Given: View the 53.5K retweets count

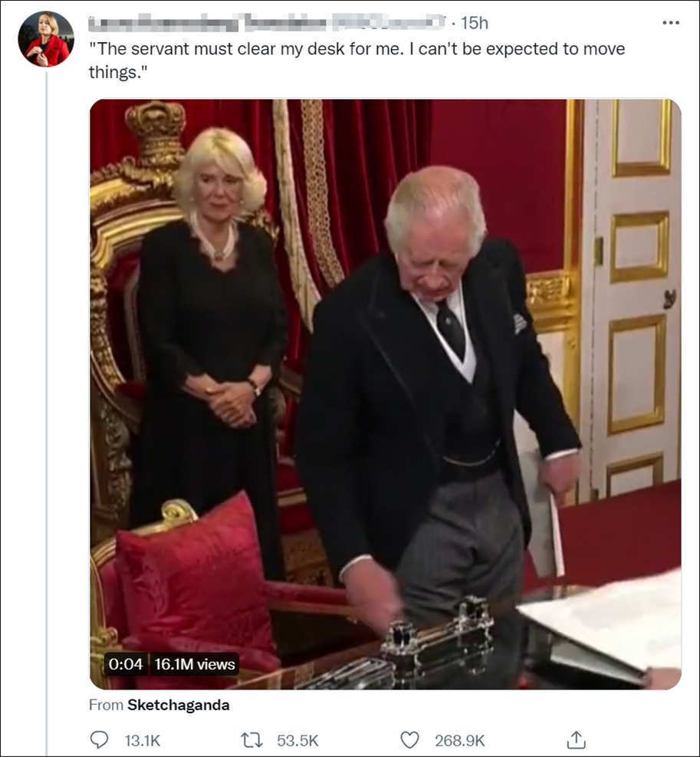Looking at the screenshot, I should 297,741.
